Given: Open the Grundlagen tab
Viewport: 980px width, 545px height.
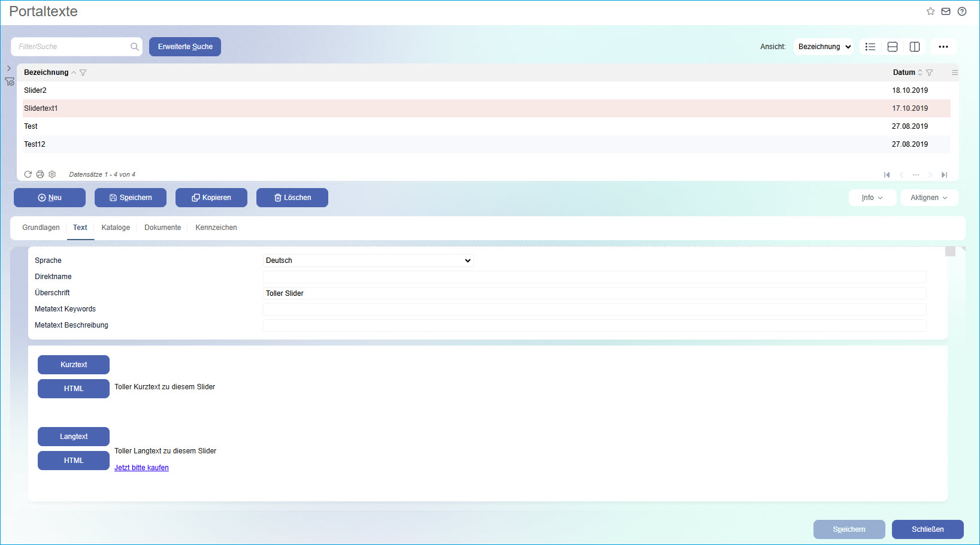Looking at the screenshot, I should pos(41,228).
